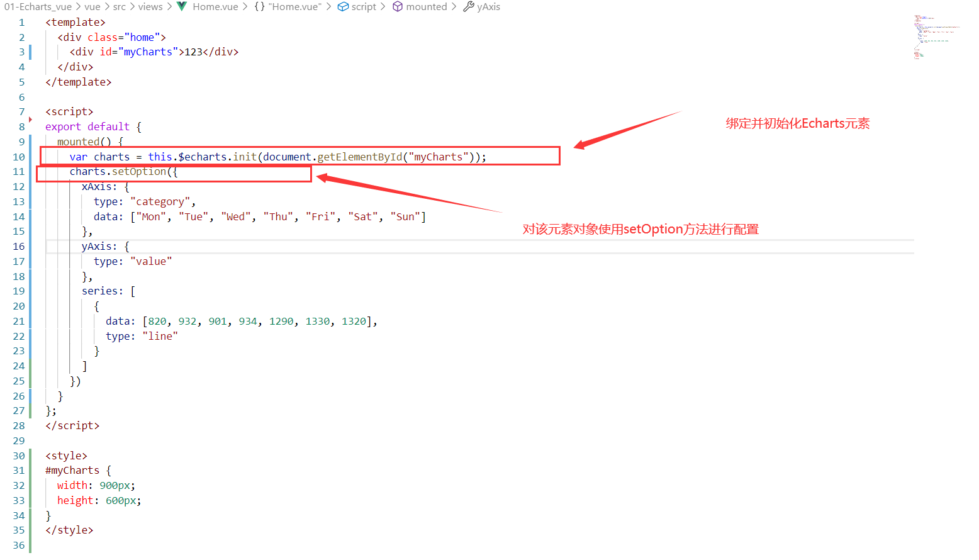The width and height of the screenshot is (979, 560).
Task: Click the "value" string on line 17
Action: click(x=151, y=262)
